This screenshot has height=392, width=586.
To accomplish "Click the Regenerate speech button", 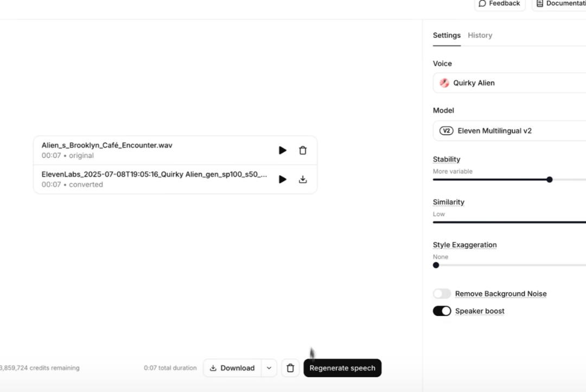I will coord(342,368).
